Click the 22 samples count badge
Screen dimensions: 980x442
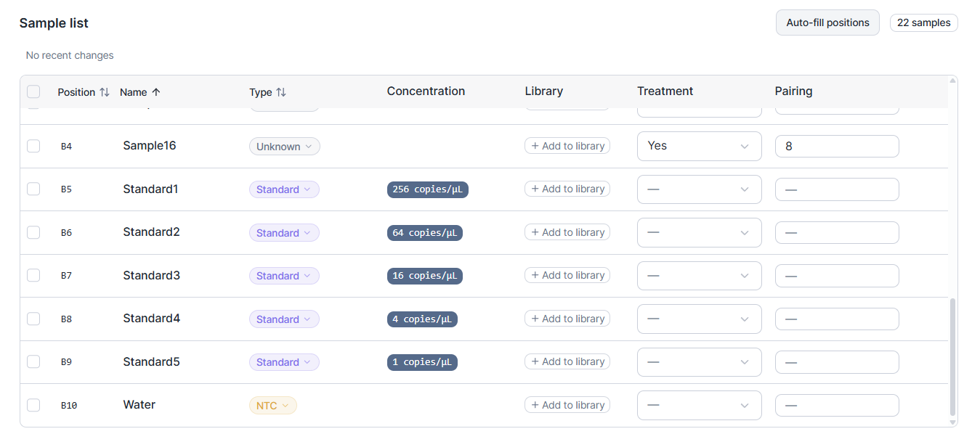click(923, 22)
